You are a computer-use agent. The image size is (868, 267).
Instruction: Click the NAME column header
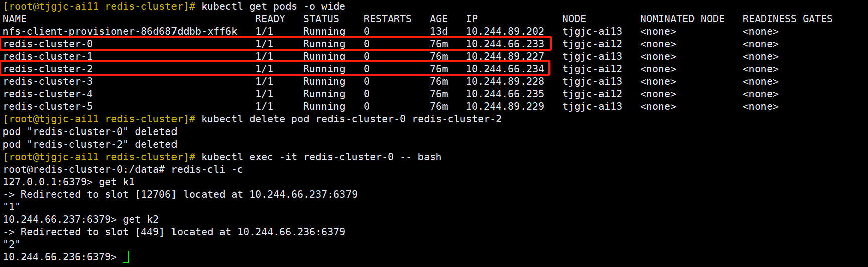(15, 19)
